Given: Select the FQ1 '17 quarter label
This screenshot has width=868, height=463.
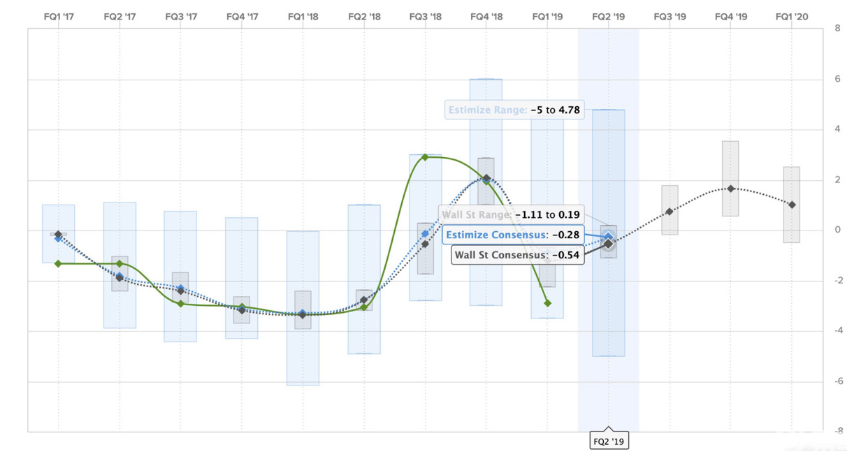Looking at the screenshot, I should [58, 17].
